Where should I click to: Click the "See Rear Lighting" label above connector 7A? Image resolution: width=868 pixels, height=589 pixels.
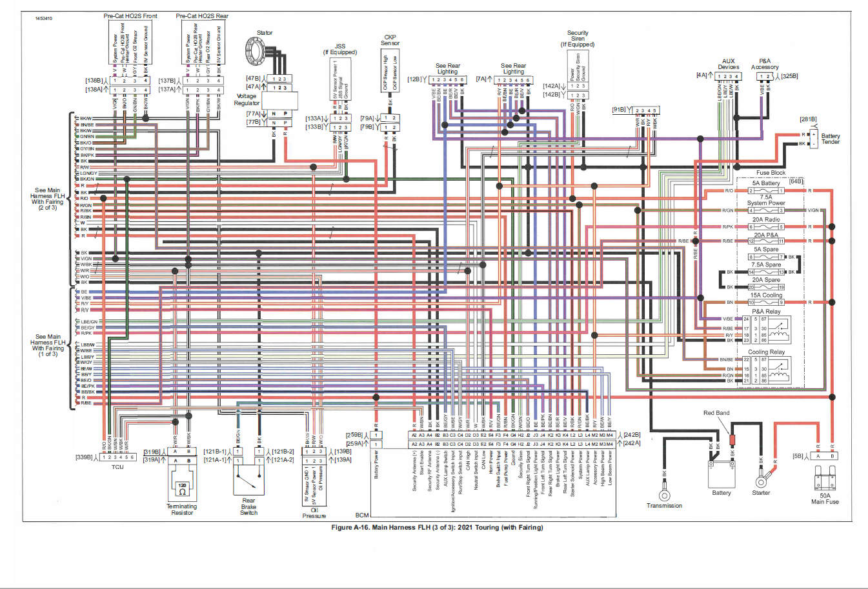[x=513, y=68]
